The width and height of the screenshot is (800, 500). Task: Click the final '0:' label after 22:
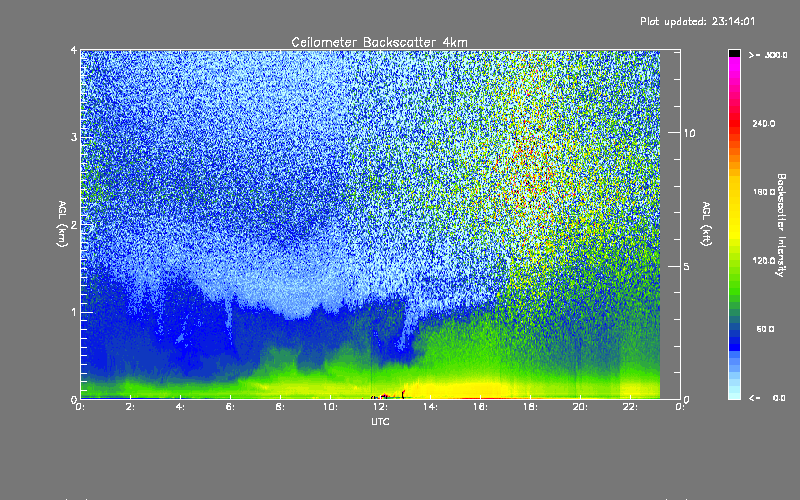tap(680, 407)
